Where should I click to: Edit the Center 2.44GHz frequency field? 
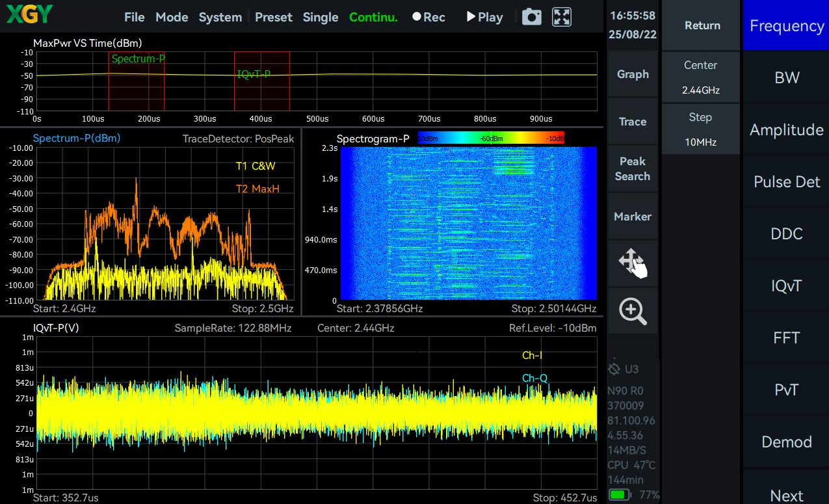coord(701,77)
